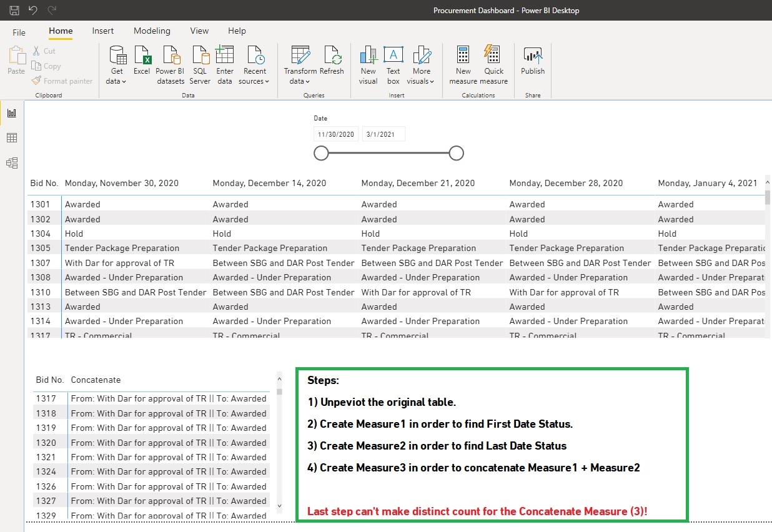Open Recent sources icon
772x532 pixels.
[x=255, y=55]
